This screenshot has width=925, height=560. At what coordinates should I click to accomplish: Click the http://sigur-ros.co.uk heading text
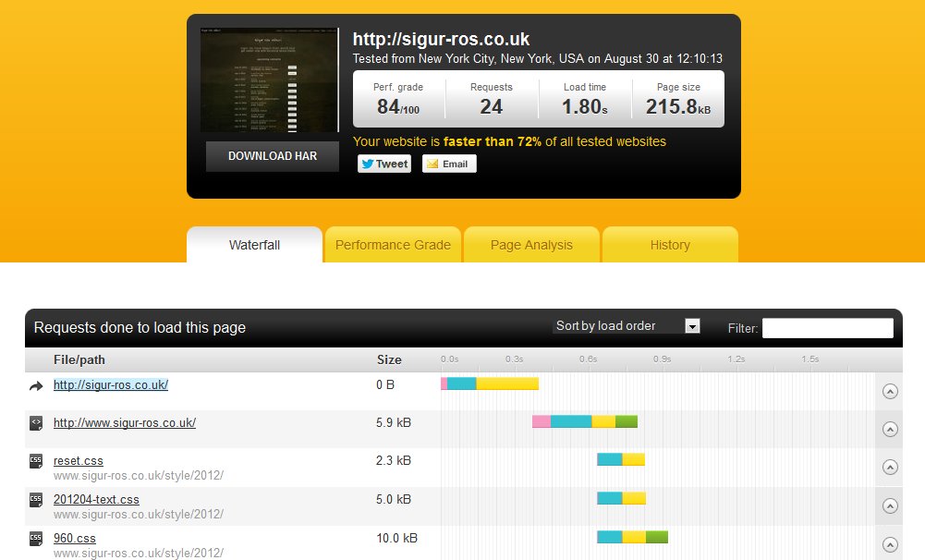coord(441,39)
